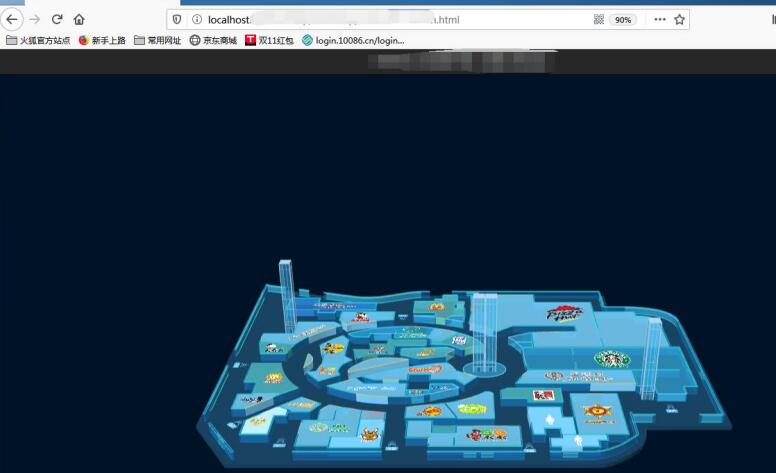Click the glass tower beside Starbucks
This screenshot has height=473, width=776.
[x=651, y=358]
